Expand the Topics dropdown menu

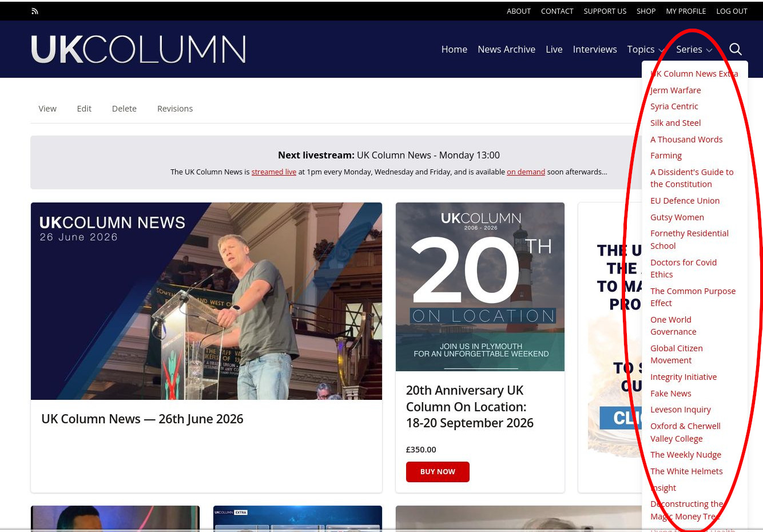646,49
